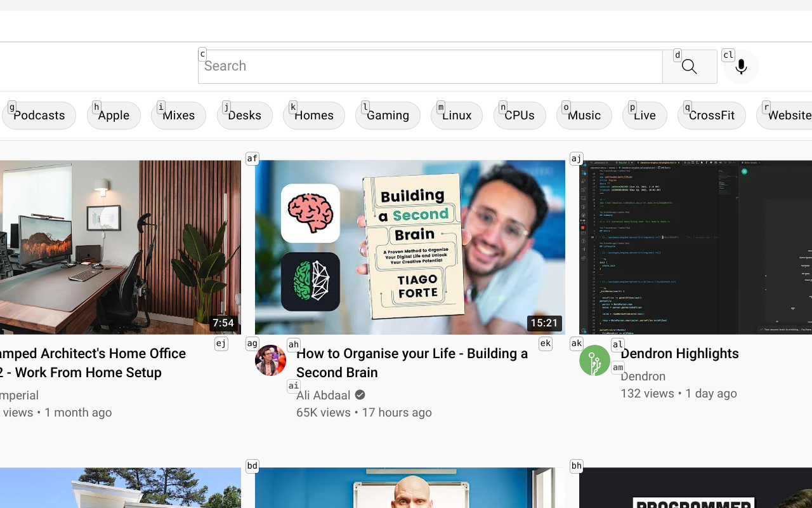Image resolution: width=812 pixels, height=508 pixels.
Task: Open Architect's Home Office video title
Action: pos(93,363)
